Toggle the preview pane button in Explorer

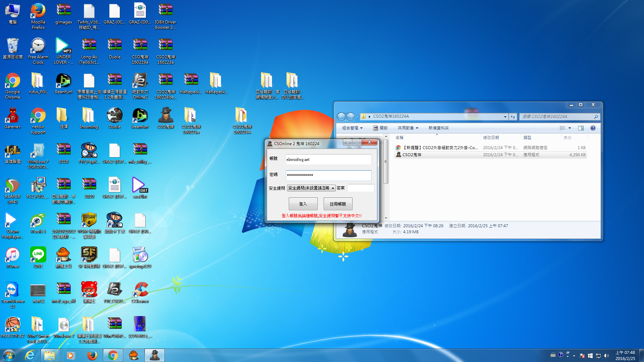(581, 128)
